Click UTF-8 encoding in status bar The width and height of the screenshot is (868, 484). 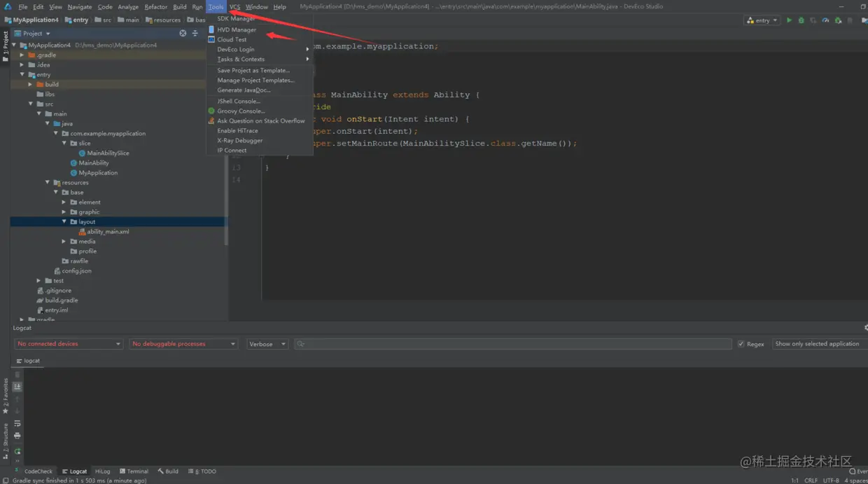[x=831, y=480]
